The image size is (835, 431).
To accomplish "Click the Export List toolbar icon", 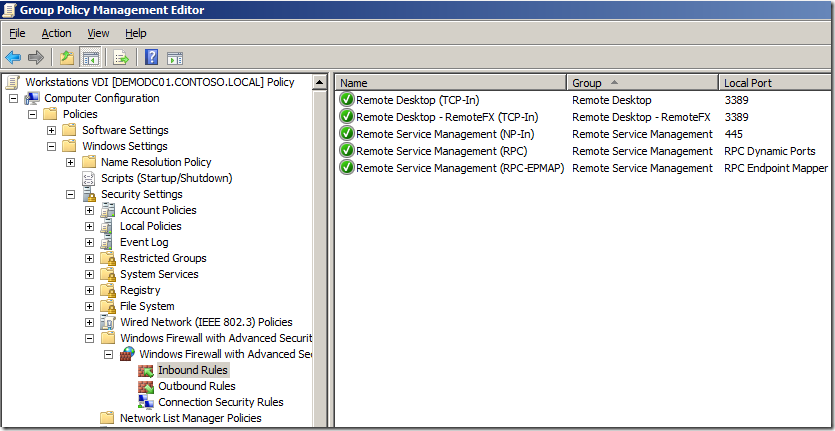I will click(121, 58).
